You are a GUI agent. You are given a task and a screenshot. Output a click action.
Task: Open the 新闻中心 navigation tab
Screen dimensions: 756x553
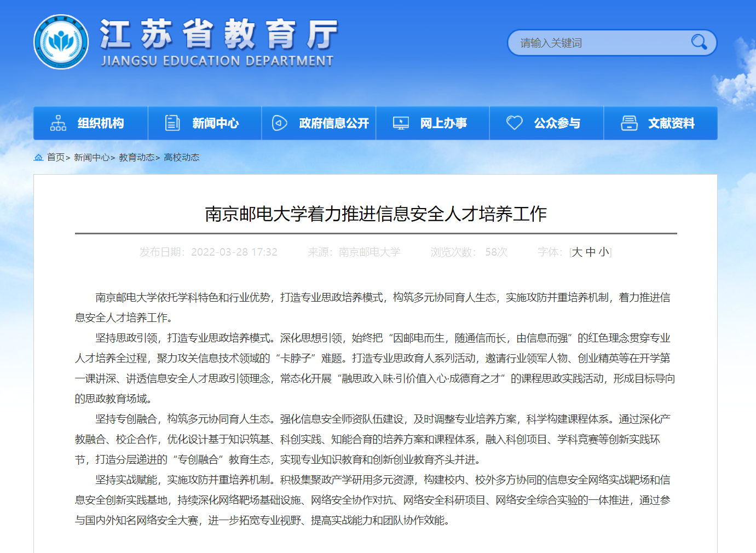pos(215,123)
